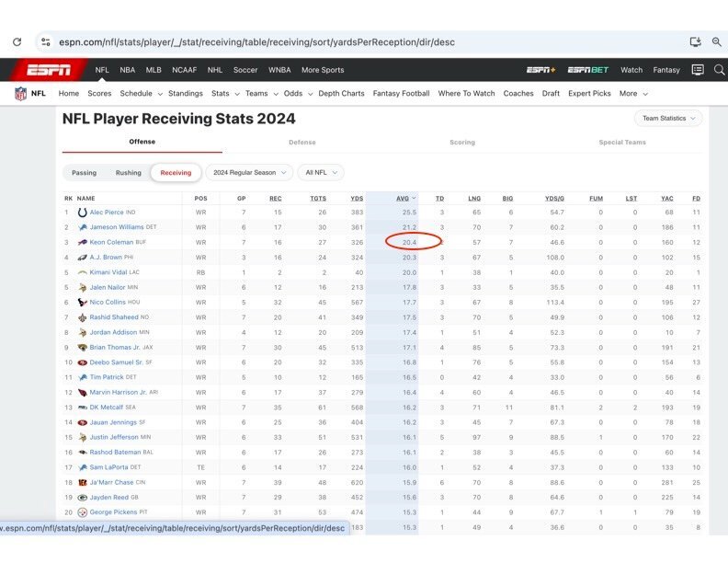This screenshot has width=728, height=563.
Task: Click the Cardinals logo beside Marvin Harrison Jr.
Action: pyautogui.click(x=82, y=392)
